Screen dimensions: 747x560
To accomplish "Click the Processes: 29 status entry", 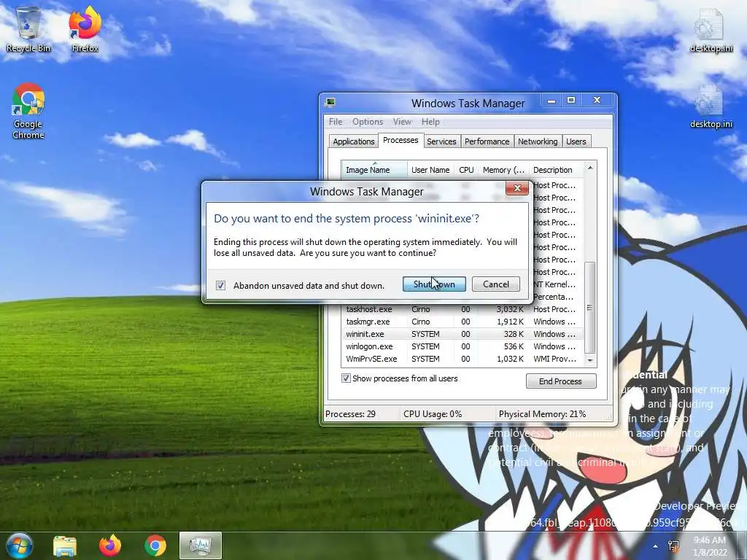I will click(x=351, y=414).
